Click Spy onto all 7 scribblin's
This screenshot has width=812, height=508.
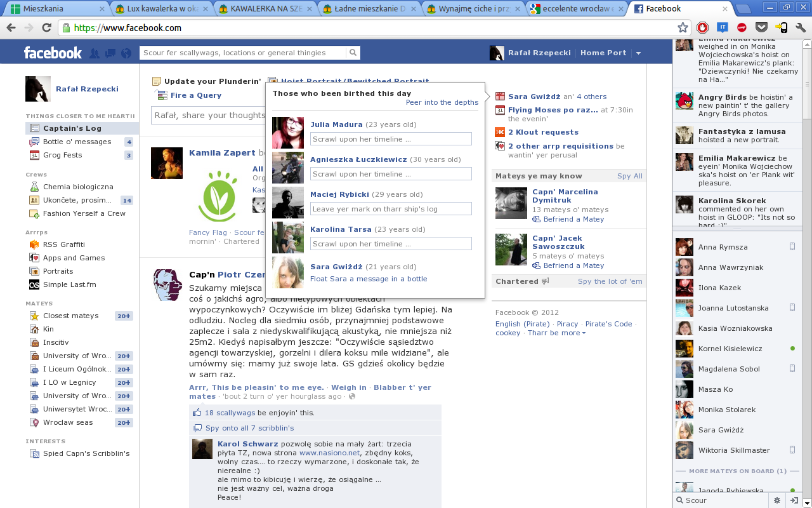click(249, 428)
